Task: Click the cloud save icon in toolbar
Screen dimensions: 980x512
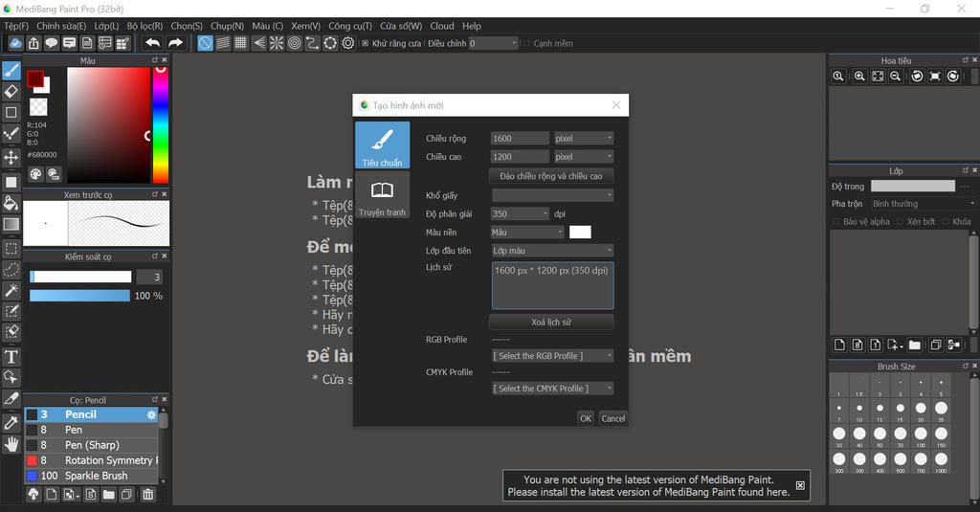Action: pyautogui.click(x=15, y=43)
